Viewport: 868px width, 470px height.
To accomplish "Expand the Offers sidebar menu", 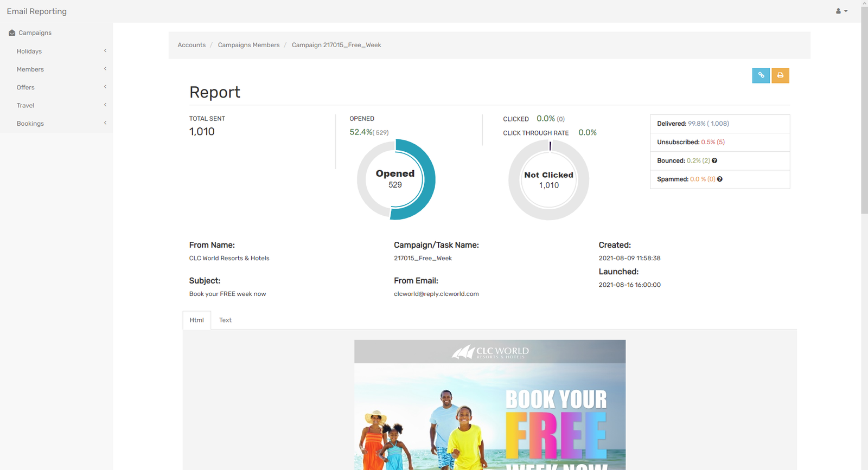I will [x=25, y=87].
